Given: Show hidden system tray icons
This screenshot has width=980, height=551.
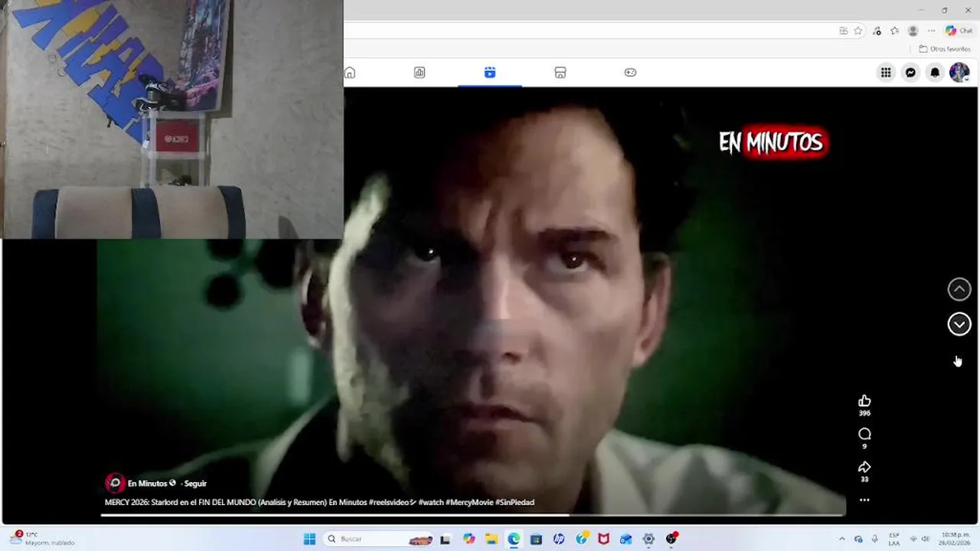Looking at the screenshot, I should coord(842,539).
